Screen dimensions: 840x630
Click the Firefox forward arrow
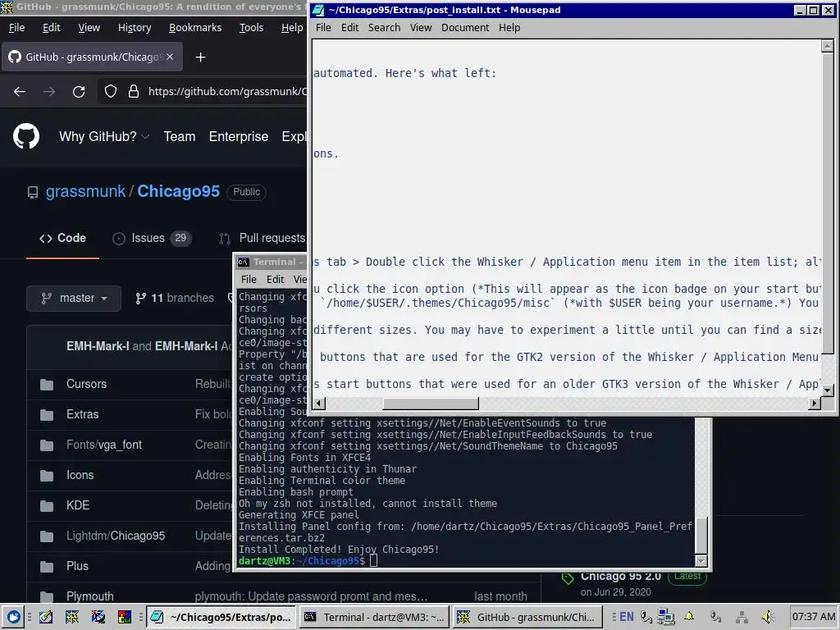pyautogui.click(x=49, y=92)
